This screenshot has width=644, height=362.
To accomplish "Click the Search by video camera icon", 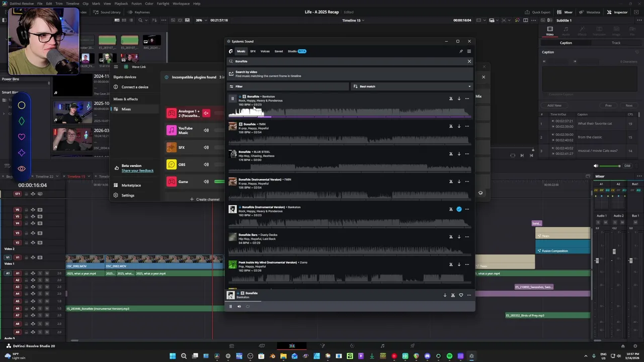I will [231, 74].
